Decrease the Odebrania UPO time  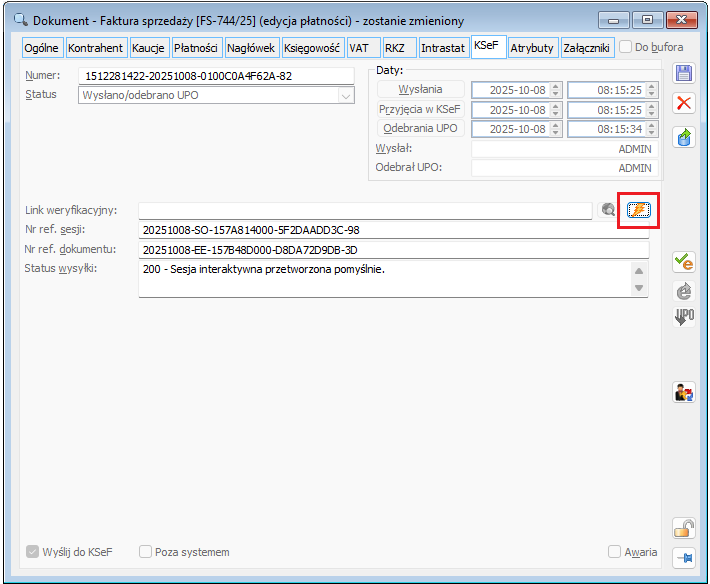[652, 133]
